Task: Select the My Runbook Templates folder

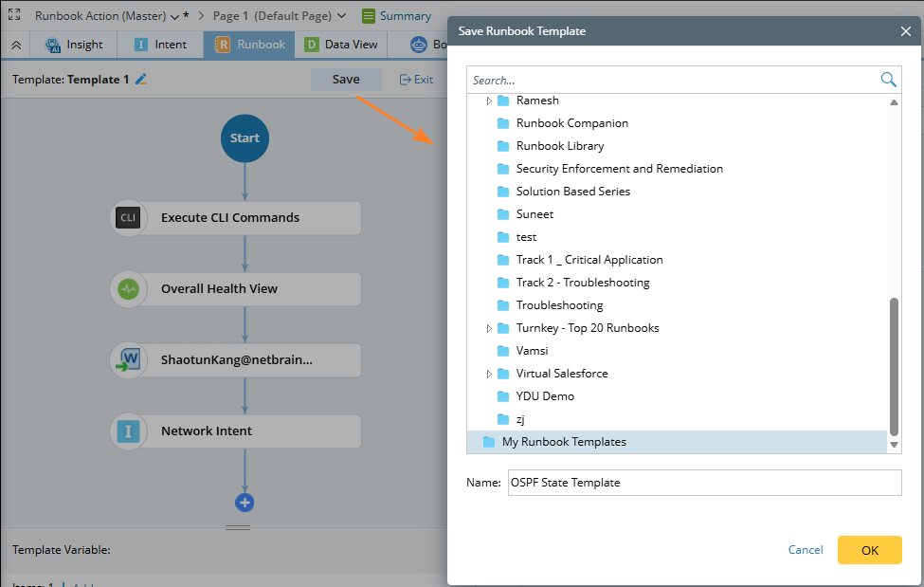Action: [564, 442]
